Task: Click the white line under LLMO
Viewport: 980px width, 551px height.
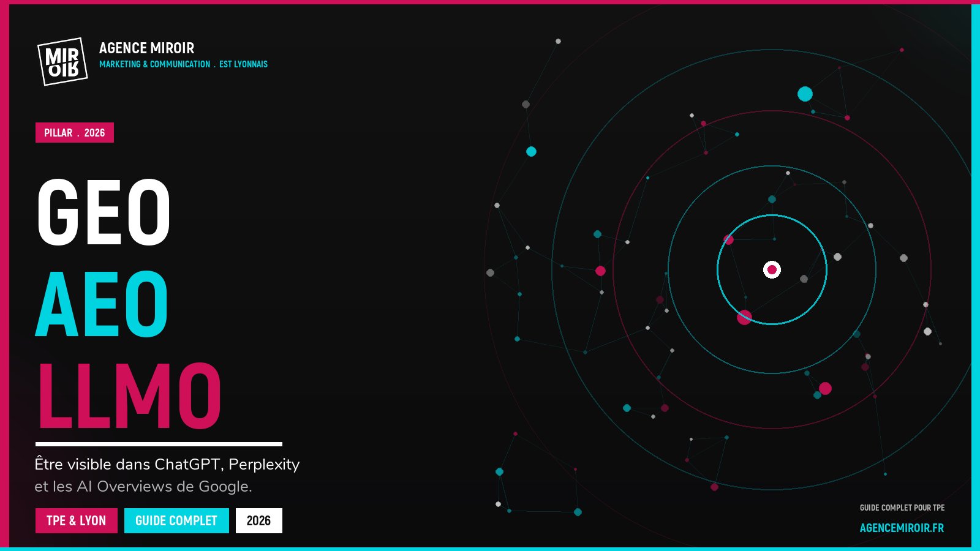Action: (159, 444)
